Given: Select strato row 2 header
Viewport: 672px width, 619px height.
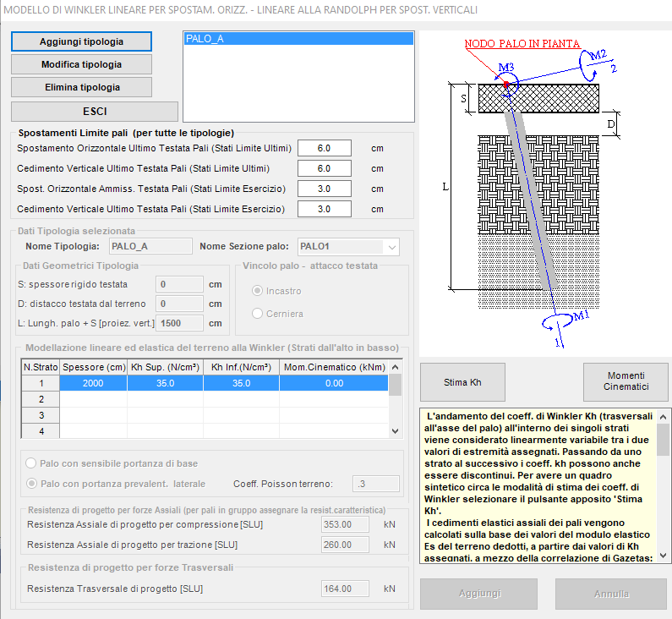Looking at the screenshot, I should point(41,399).
